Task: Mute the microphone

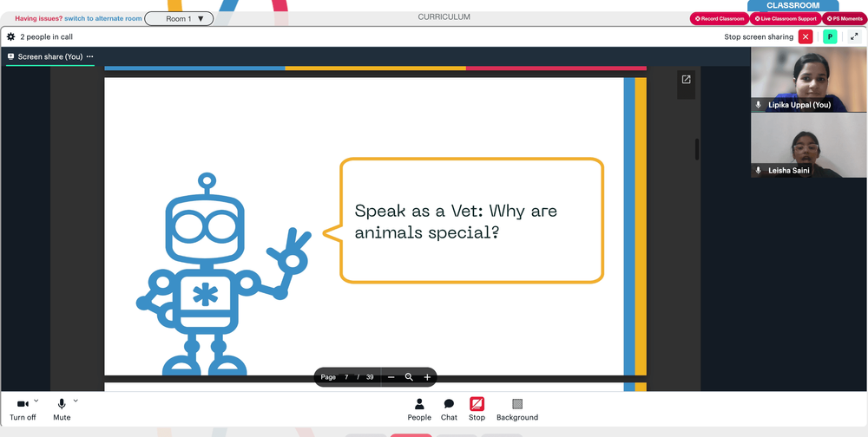Action: click(x=62, y=410)
